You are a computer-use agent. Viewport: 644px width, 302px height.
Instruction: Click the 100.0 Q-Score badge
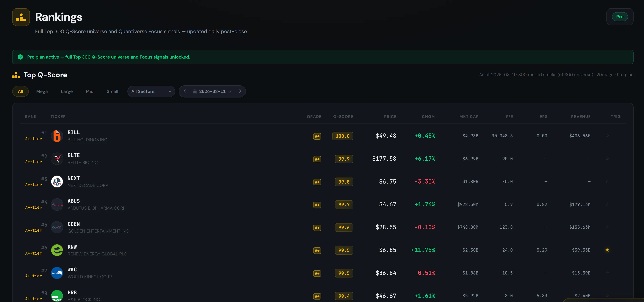click(342, 136)
